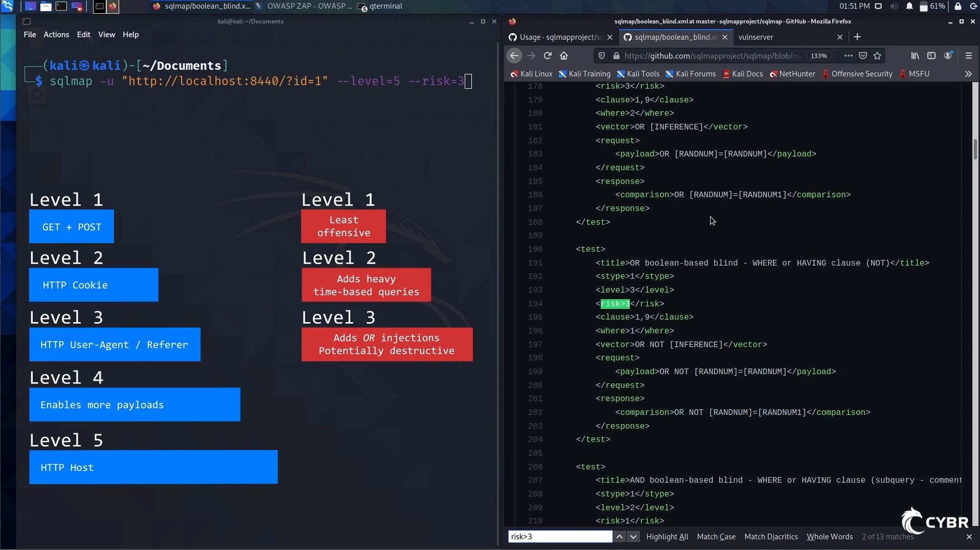Open terminal Edit menu
The width and height of the screenshot is (980, 550).
click(x=84, y=35)
